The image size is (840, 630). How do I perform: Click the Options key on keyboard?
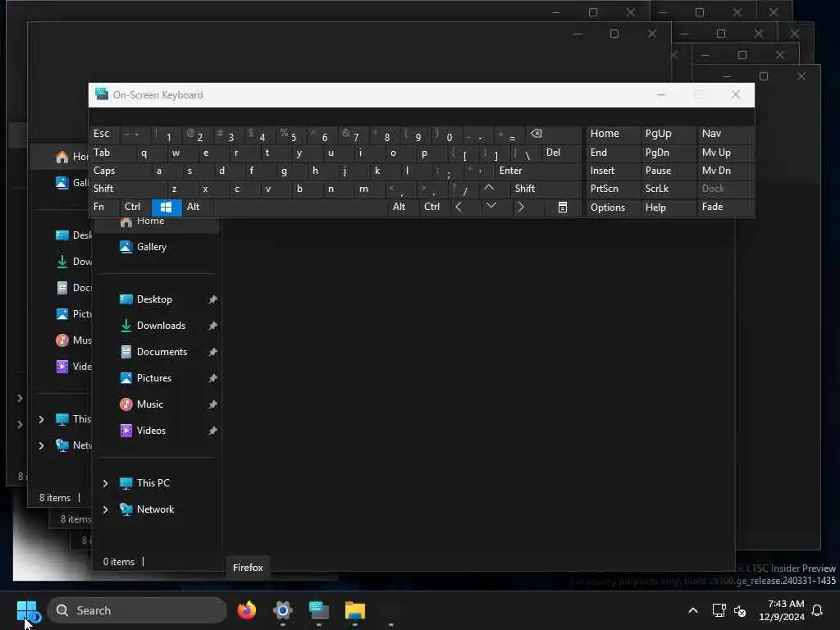(613, 208)
